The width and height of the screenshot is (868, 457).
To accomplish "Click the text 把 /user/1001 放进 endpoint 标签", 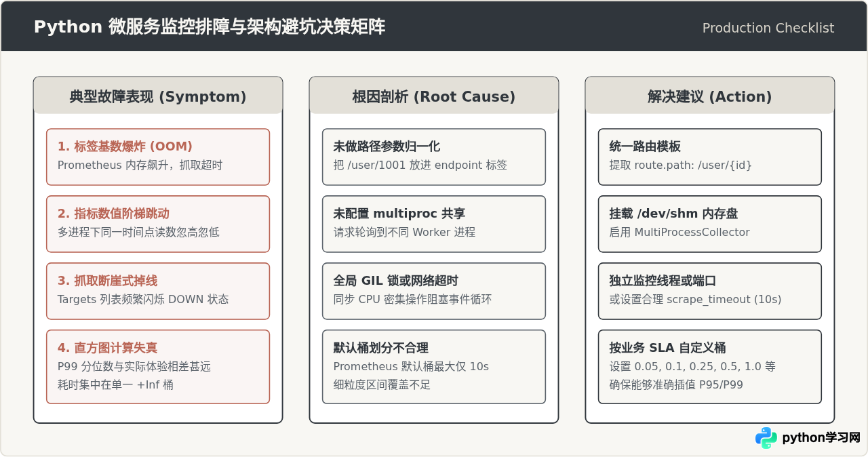I will [420, 165].
